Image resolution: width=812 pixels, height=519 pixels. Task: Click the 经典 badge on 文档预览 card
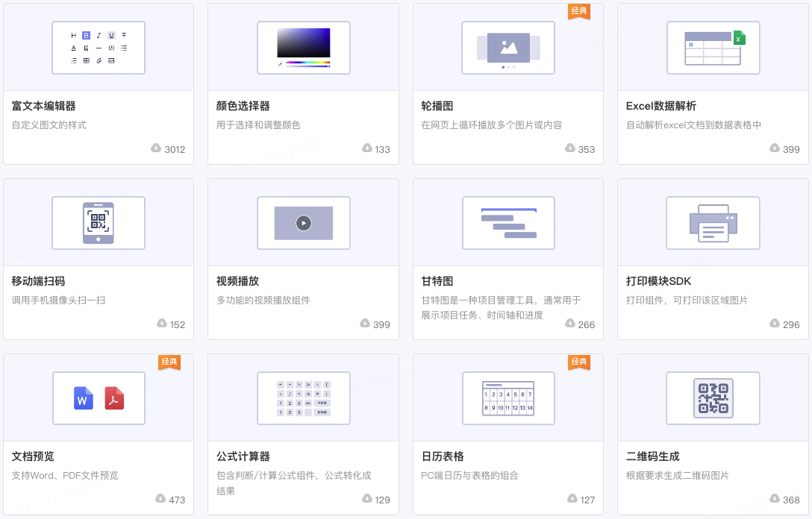169,362
